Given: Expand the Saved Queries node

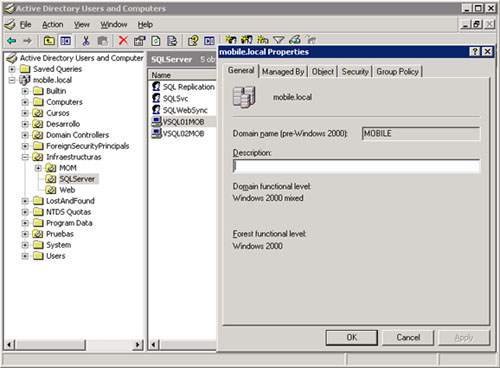Looking at the screenshot, I should click(12, 69).
